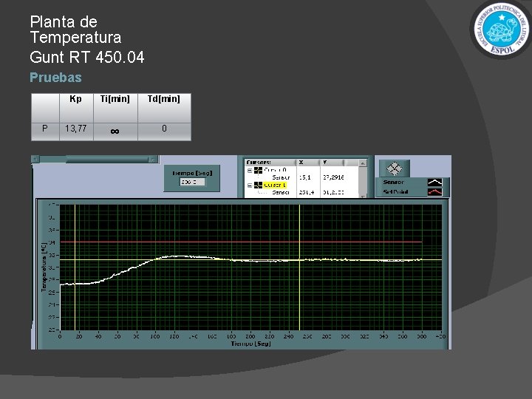This screenshot has width=532, height=399.
Task: Click the scroll-up arrow of the cursor list
Action: pos(362,163)
